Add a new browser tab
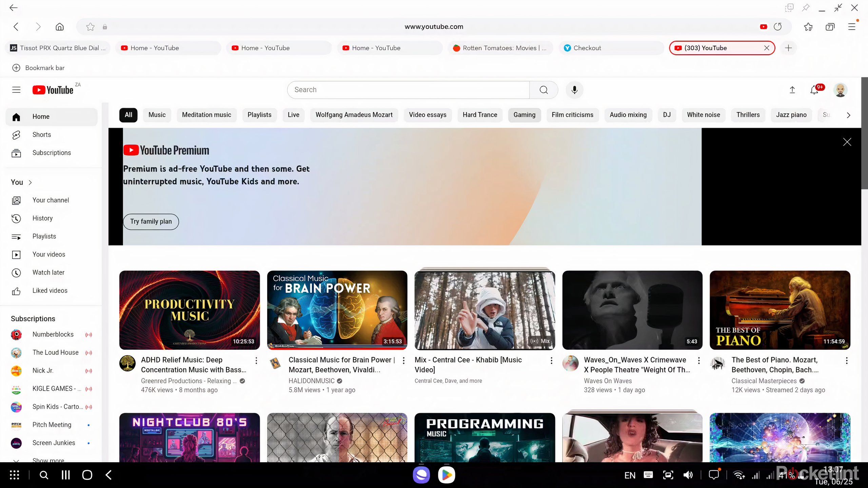This screenshot has width=868, height=488. [x=789, y=48]
